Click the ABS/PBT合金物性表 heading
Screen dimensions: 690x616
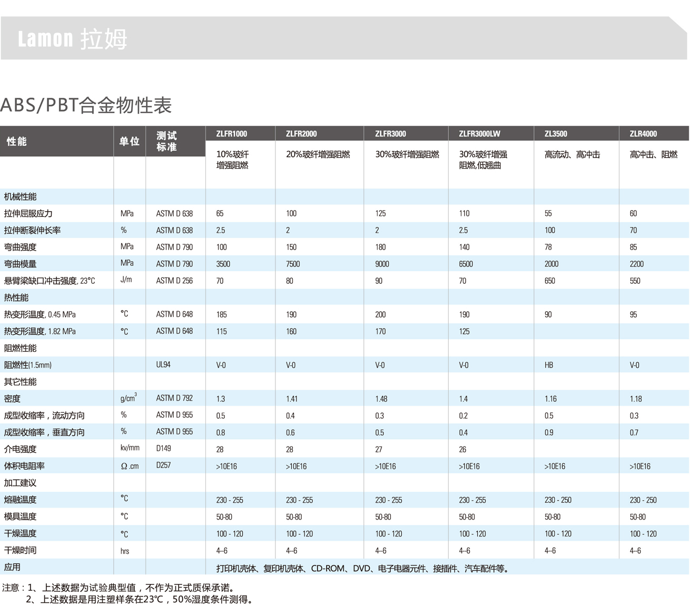(86, 105)
